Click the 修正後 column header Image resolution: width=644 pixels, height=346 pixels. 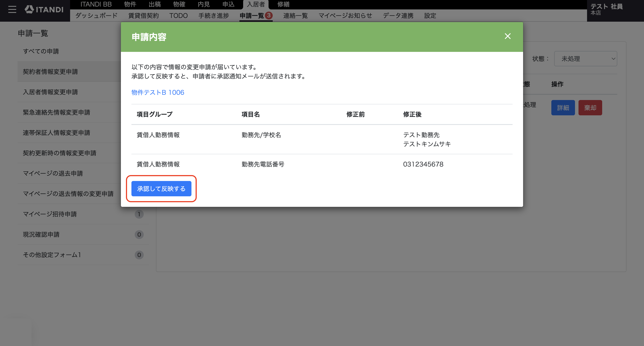(x=412, y=114)
